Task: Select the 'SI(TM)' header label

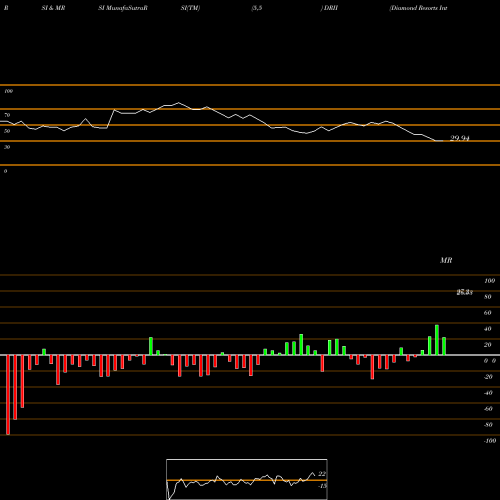Action: click(x=190, y=8)
